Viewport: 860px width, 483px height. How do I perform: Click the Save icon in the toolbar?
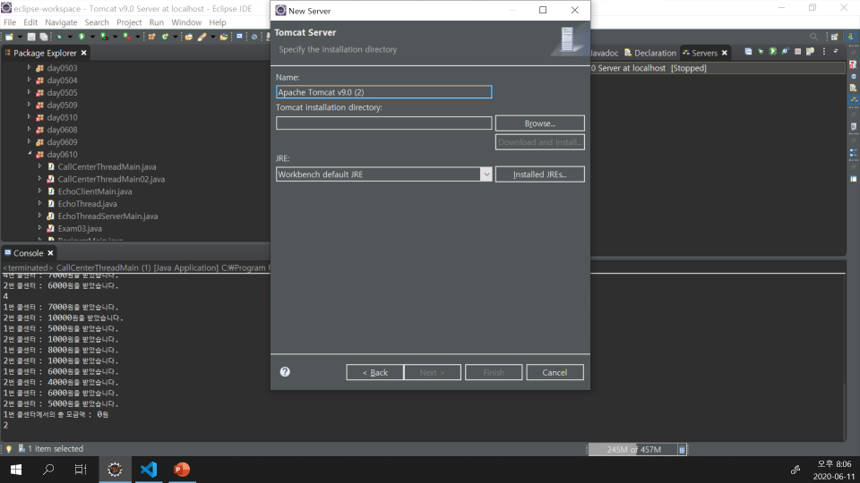(x=31, y=37)
